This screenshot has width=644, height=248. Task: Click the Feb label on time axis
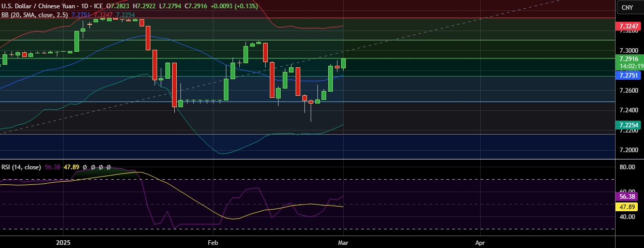(213, 242)
